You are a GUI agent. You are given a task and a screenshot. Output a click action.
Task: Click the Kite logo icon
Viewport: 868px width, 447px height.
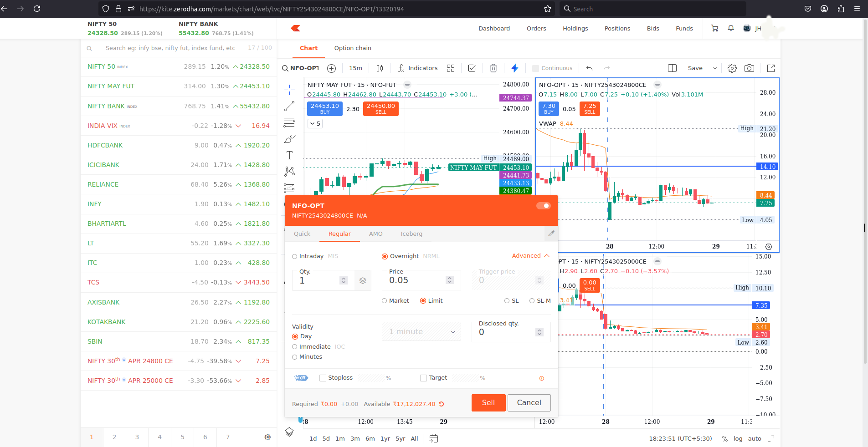pos(296,28)
